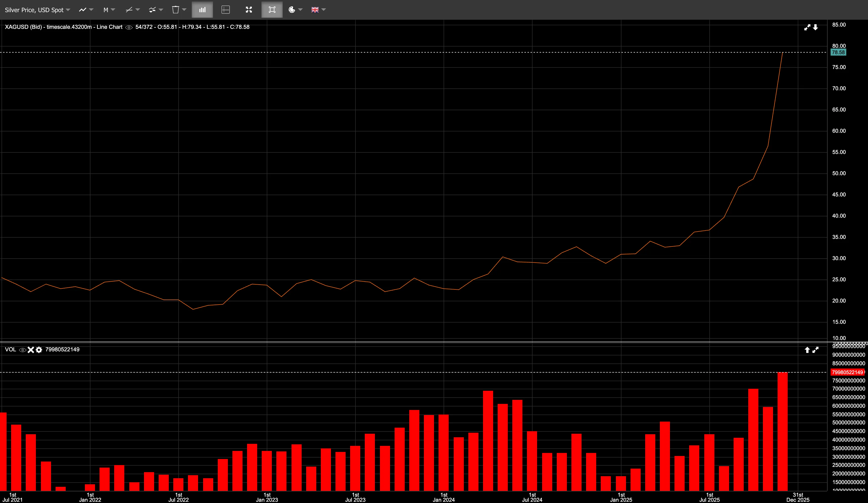Screen dimensions: 868x503
Task: Toggle visibility of the VOL indicator
Action: 22,350
